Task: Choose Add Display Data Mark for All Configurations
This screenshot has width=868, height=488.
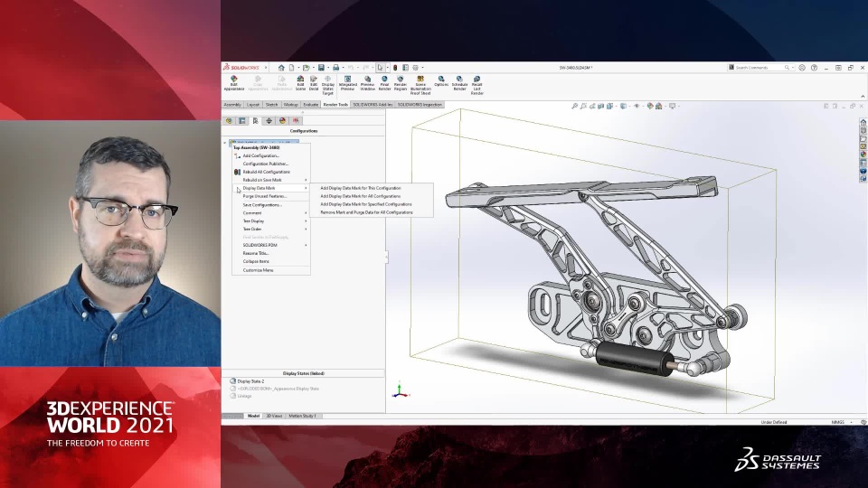Action: coord(371,196)
